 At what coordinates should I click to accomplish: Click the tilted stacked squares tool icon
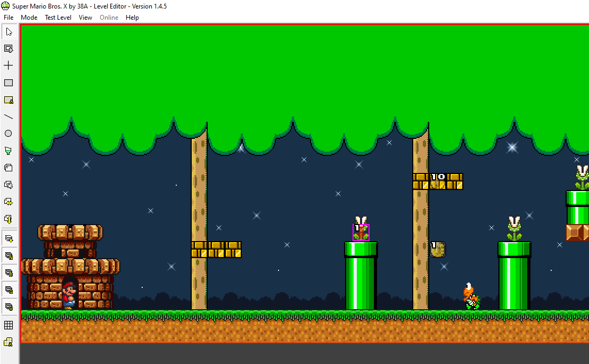point(9,185)
